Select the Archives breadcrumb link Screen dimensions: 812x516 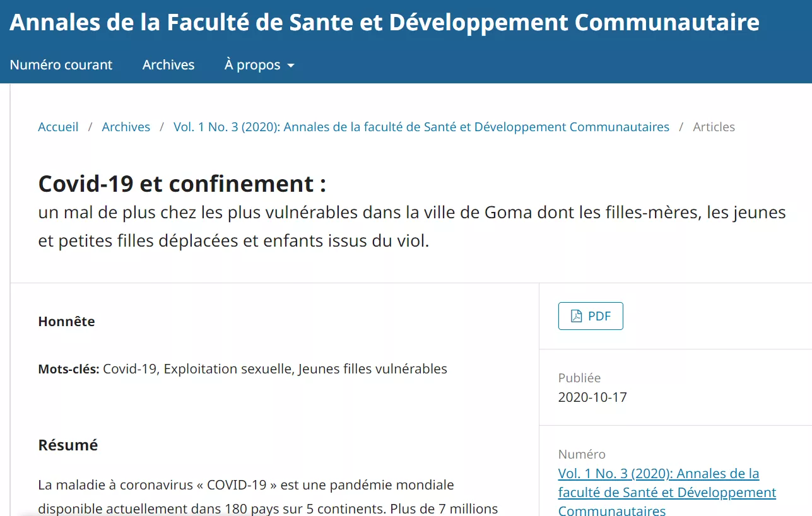point(126,127)
